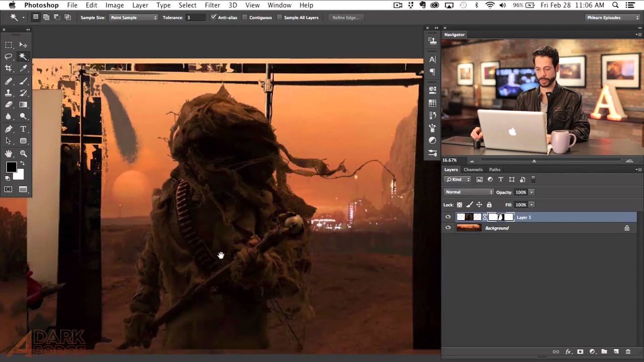Select the Lasso tool
644x362 pixels.
point(9,57)
